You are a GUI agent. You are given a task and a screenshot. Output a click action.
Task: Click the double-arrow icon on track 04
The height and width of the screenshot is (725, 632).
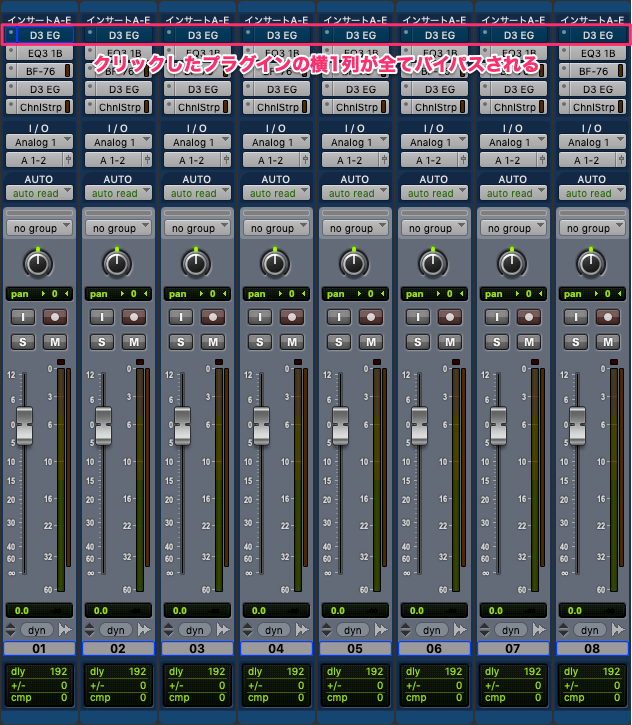click(307, 630)
